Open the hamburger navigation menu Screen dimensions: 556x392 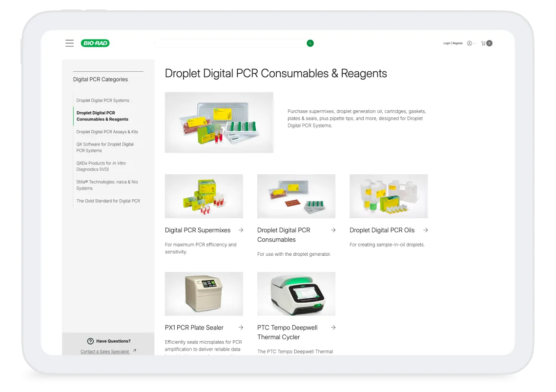(x=69, y=43)
